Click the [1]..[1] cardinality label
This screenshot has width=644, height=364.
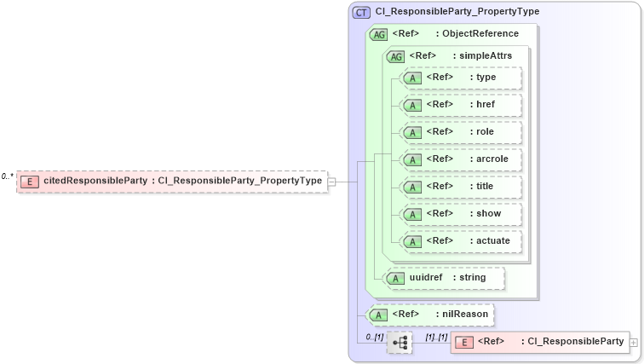click(436, 338)
